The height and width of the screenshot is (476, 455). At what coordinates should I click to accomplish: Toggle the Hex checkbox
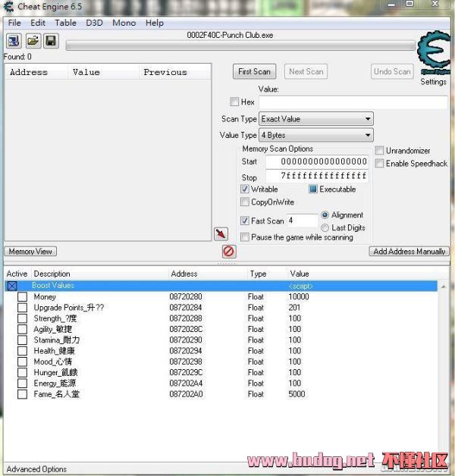pyautogui.click(x=234, y=102)
